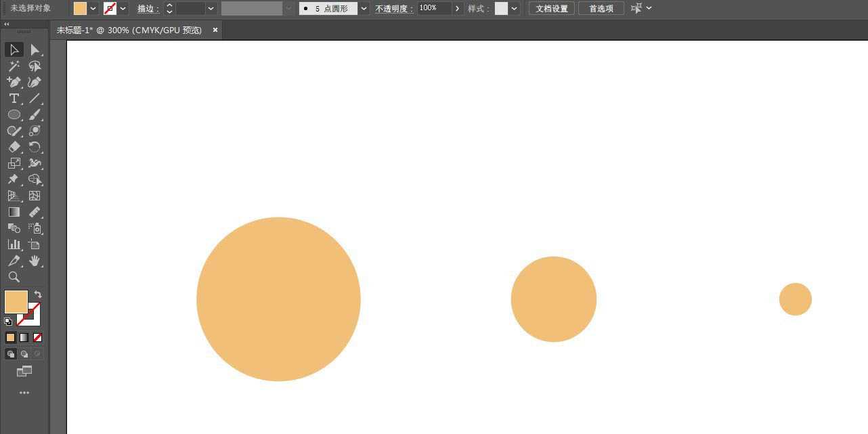
Task: Select the Zoom magnifier tool
Action: (14, 277)
